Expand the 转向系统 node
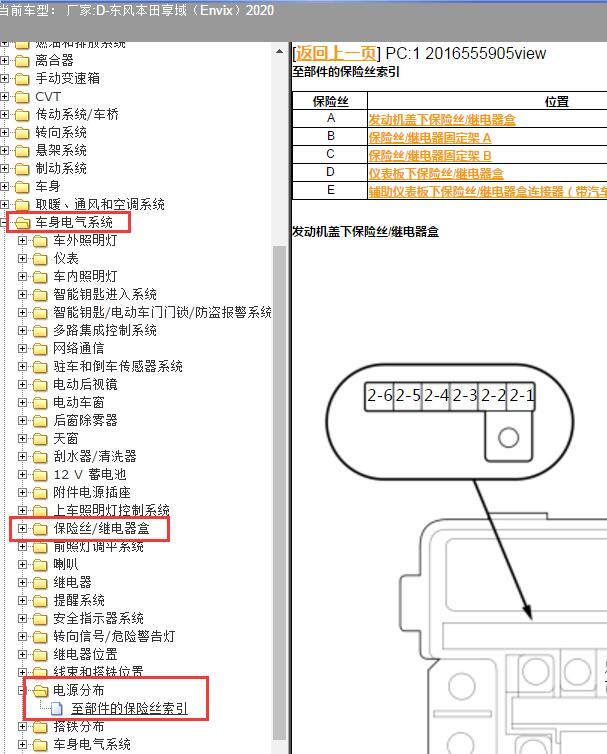The height and width of the screenshot is (754, 607). pos(4,132)
